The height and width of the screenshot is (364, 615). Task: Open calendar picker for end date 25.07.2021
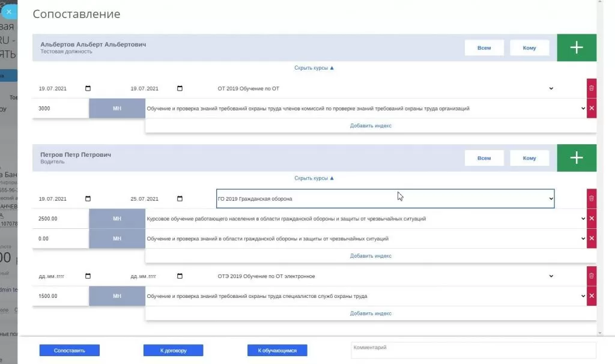click(180, 199)
